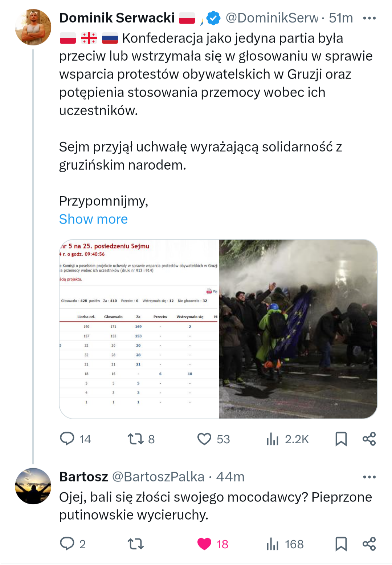This screenshot has height=565, width=392.
Task: Open more options for Dominik's post
Action: point(369,18)
